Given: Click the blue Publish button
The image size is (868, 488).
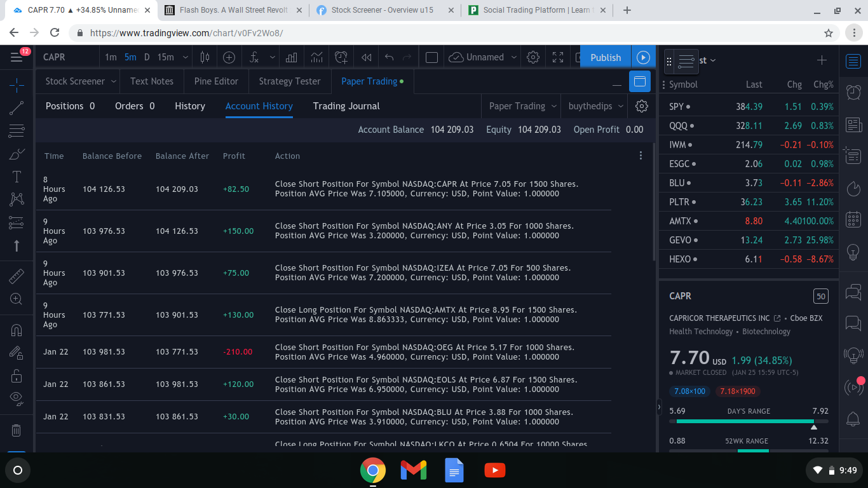Looking at the screenshot, I should [605, 57].
